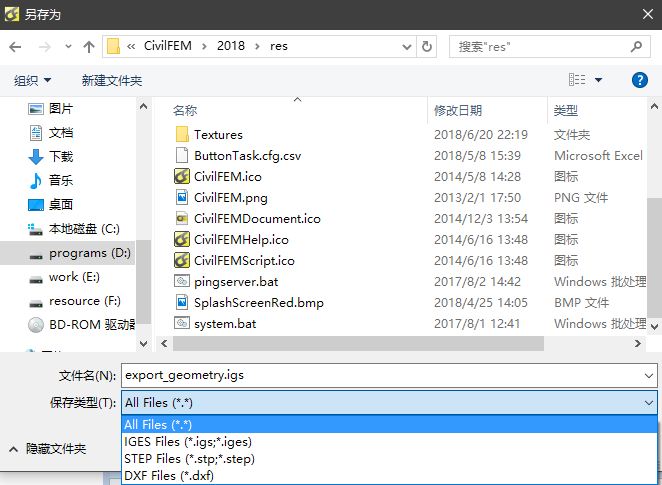Screen dimensions: 662x485
Task: Refresh the current folder view
Action: 427,46
